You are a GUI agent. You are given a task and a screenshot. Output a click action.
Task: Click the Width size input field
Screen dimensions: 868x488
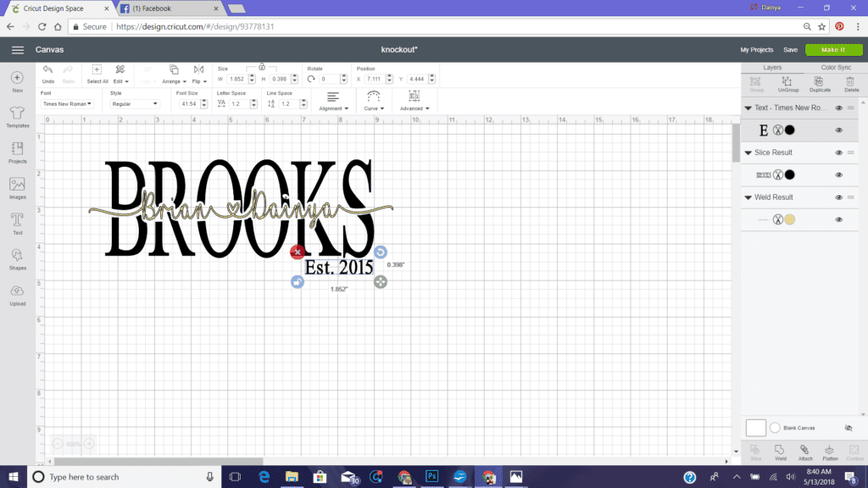(x=237, y=79)
